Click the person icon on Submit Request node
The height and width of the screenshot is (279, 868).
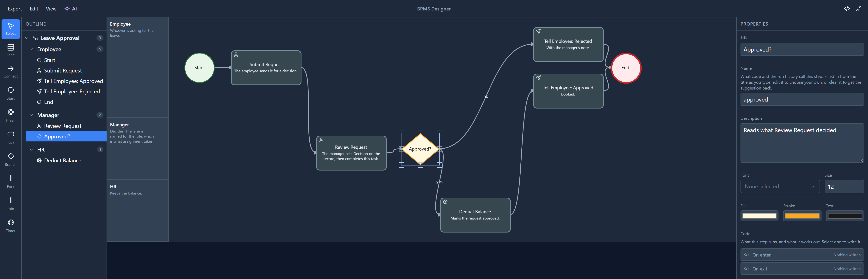[x=236, y=55]
